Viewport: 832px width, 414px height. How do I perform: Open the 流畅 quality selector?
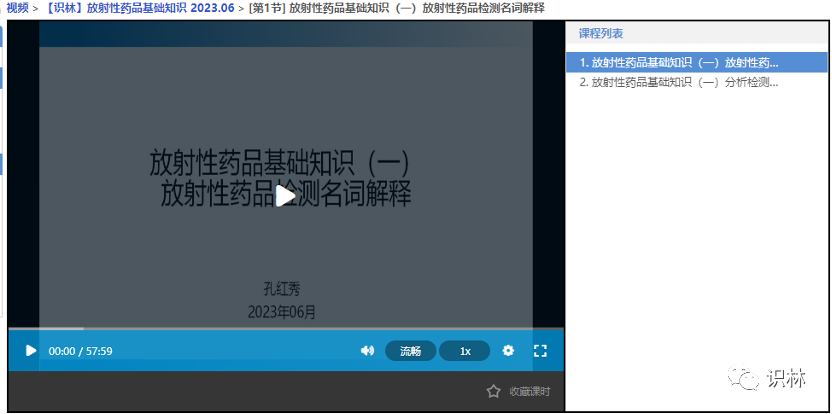(x=410, y=351)
